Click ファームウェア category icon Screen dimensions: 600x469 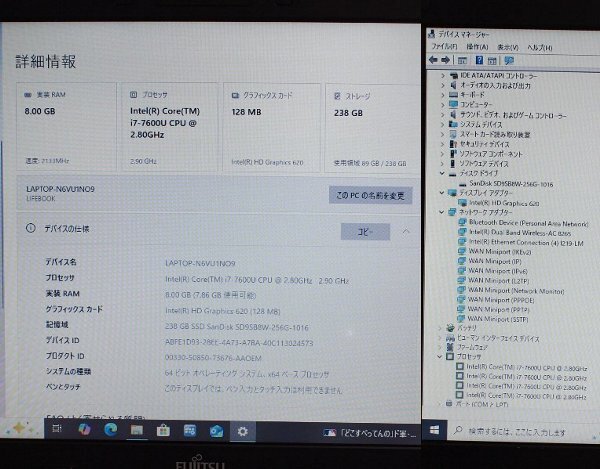click(x=450, y=347)
